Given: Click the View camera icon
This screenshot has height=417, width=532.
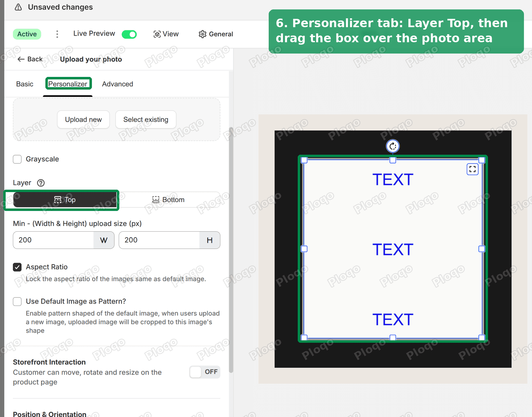Looking at the screenshot, I should [157, 34].
